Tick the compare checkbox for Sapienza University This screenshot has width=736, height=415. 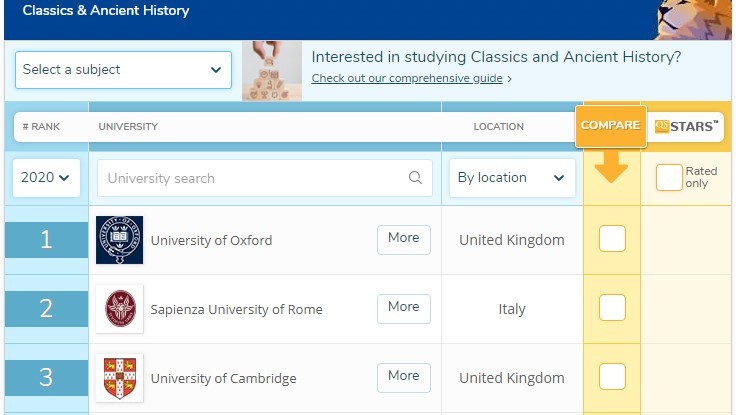pyautogui.click(x=612, y=308)
